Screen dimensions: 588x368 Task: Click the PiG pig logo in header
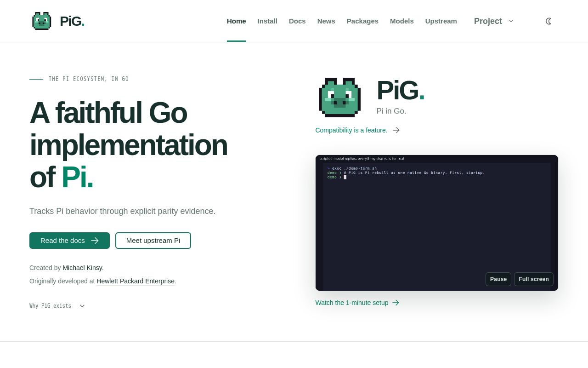point(42,21)
